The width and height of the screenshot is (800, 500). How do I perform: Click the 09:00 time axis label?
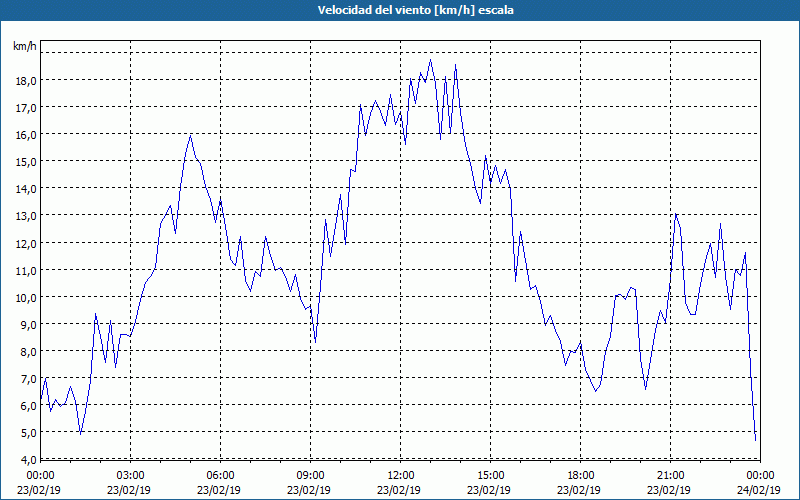pos(311,476)
